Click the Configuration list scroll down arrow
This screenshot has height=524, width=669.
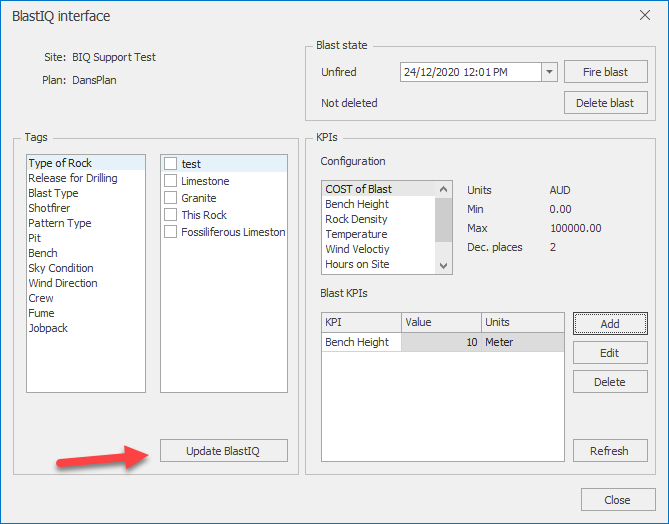(x=443, y=265)
